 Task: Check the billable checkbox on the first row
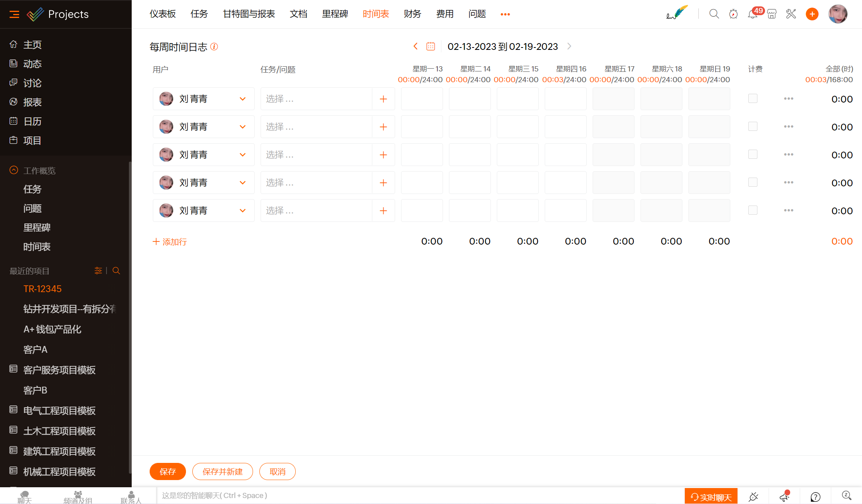753,98
